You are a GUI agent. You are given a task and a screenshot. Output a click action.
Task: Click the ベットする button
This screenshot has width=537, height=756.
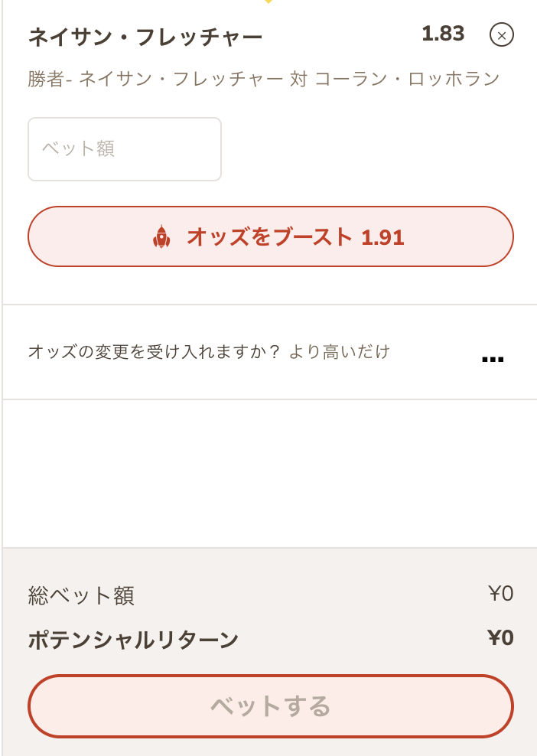pyautogui.click(x=270, y=705)
